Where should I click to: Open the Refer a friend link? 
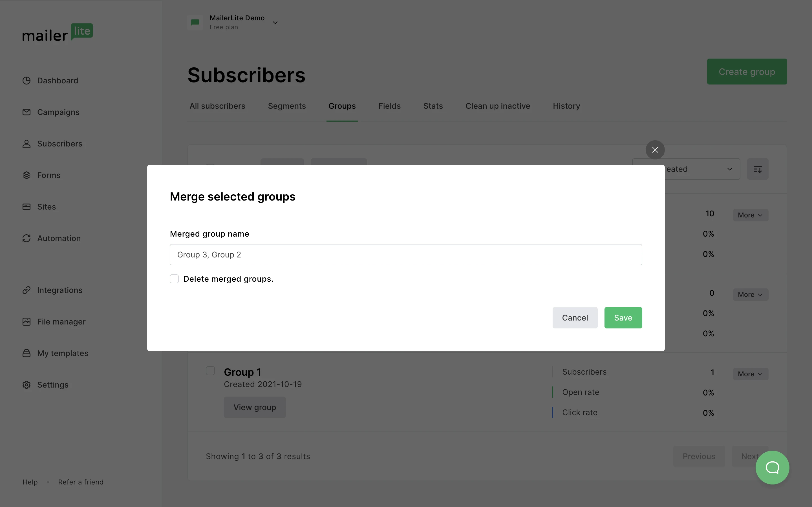point(81,482)
